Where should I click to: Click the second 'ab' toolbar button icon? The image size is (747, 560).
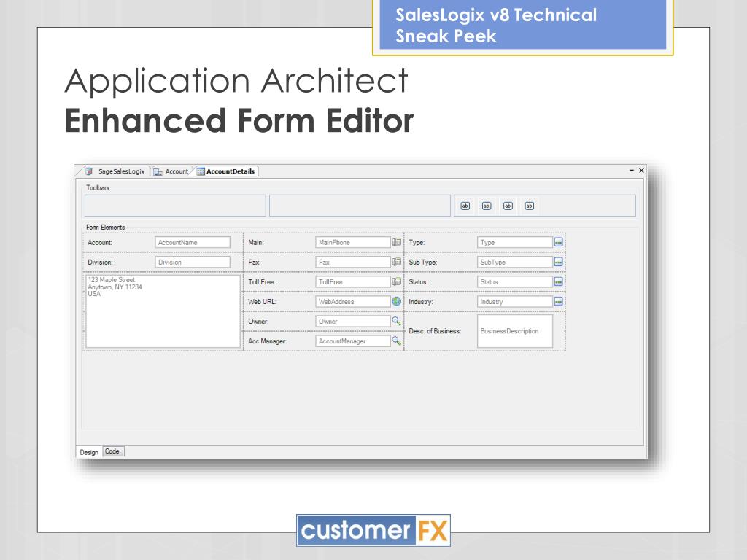point(487,206)
